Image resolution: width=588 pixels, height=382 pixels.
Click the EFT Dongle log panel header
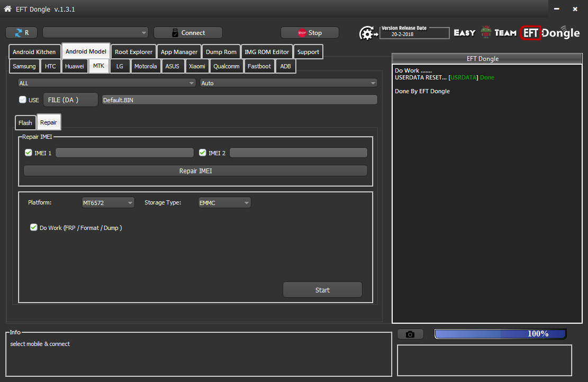tap(487, 58)
